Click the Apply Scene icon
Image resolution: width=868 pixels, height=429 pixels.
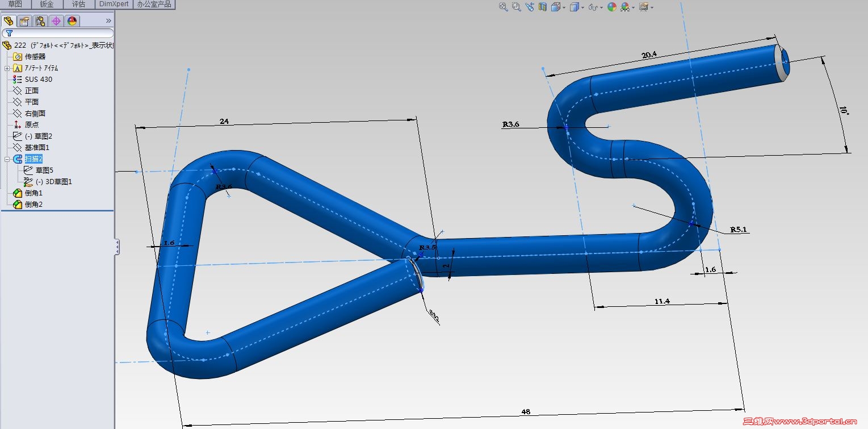point(625,7)
